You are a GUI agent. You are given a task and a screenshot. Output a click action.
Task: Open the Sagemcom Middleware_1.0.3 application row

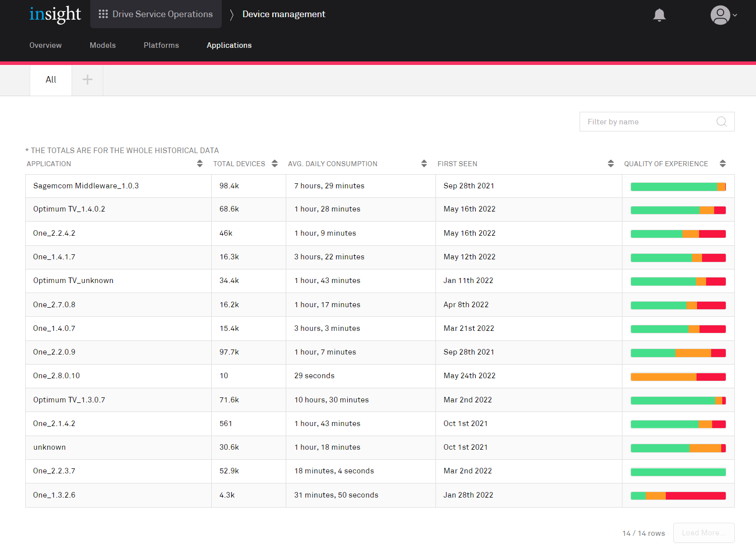86,186
